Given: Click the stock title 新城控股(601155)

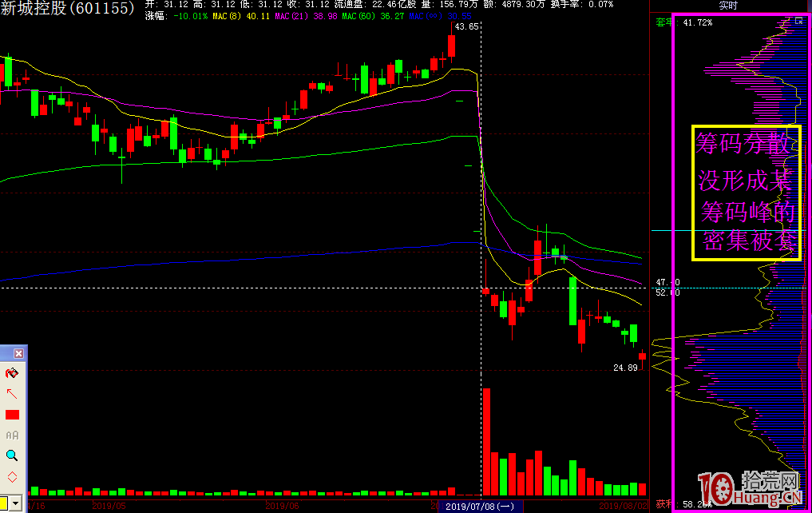Looking at the screenshot, I should [x=67, y=8].
